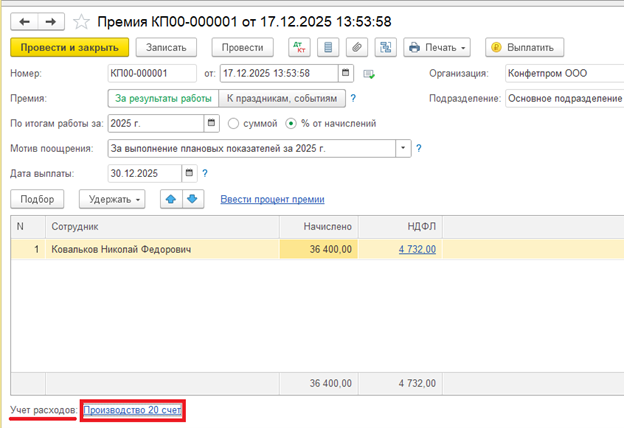Open the payslip list report icon
The height and width of the screenshot is (428, 624).
click(328, 47)
